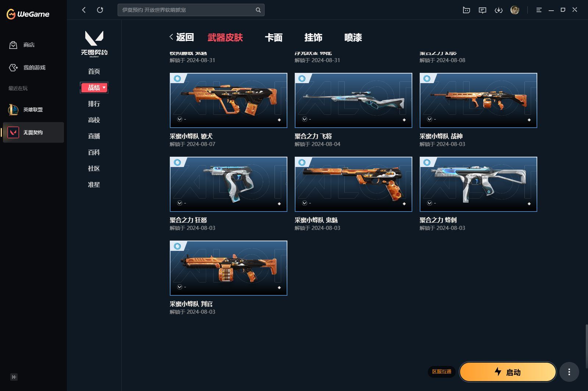Open the hamburger menu icon
Screen dimensions: 588x391
point(539,10)
